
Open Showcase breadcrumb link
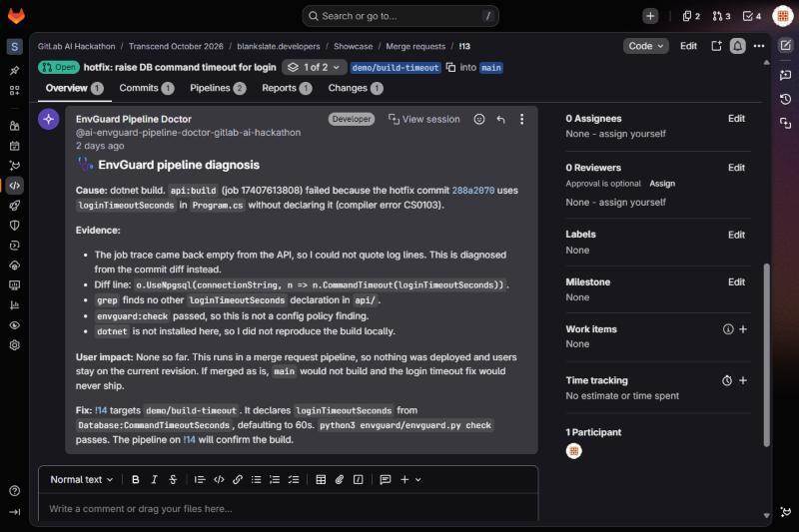click(x=354, y=46)
